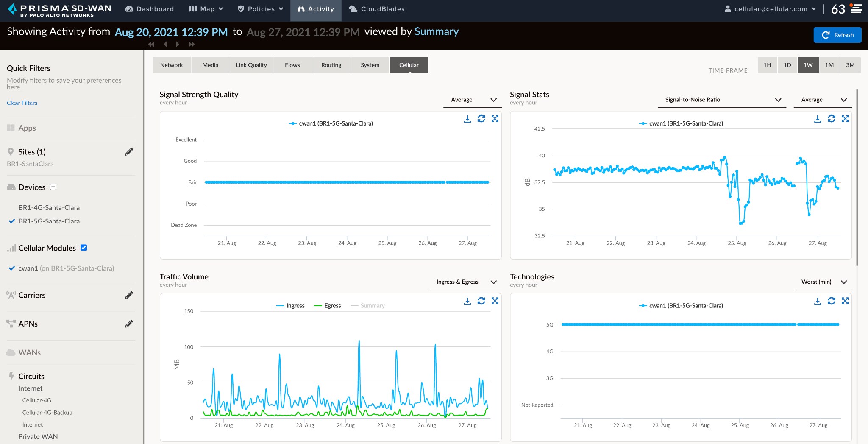Toggle Summary series in Traffic Volume legend
Screen dimensions: 868x444
tap(368, 306)
